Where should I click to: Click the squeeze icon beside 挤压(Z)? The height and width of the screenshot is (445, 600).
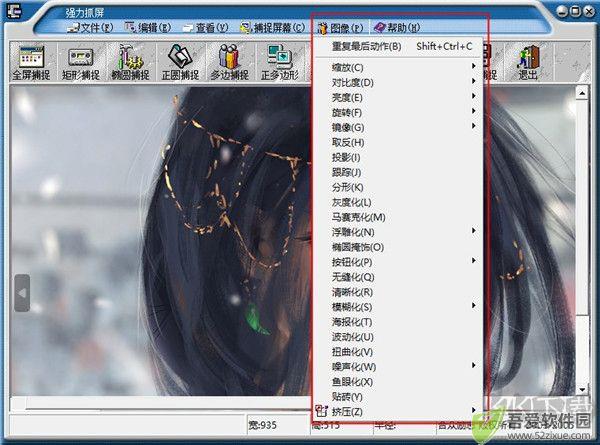[x=321, y=411]
